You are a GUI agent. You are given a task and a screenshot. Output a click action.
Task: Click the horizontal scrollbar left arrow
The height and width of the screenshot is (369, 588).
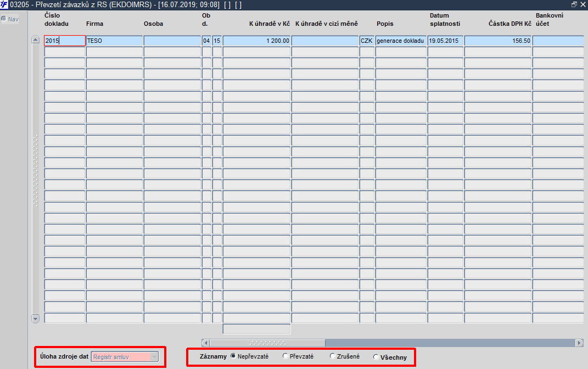(x=205, y=343)
